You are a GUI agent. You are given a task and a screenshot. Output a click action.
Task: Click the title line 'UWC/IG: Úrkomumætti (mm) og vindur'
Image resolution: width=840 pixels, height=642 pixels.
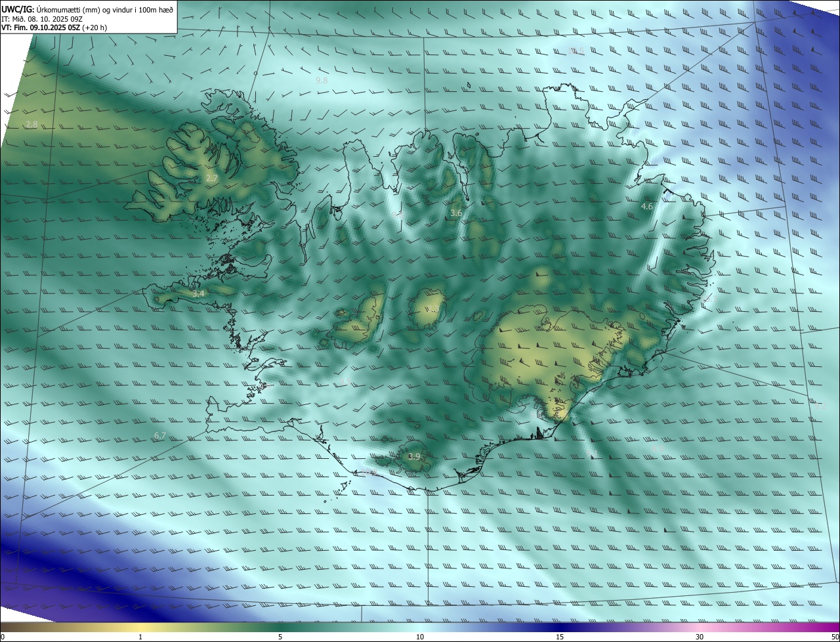[x=87, y=9]
